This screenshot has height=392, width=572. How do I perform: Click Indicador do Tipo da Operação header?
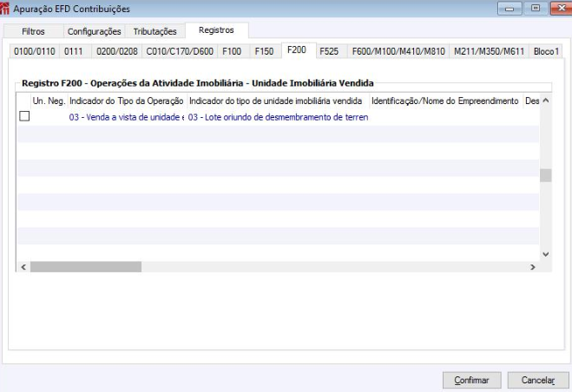pyautogui.click(x=127, y=101)
